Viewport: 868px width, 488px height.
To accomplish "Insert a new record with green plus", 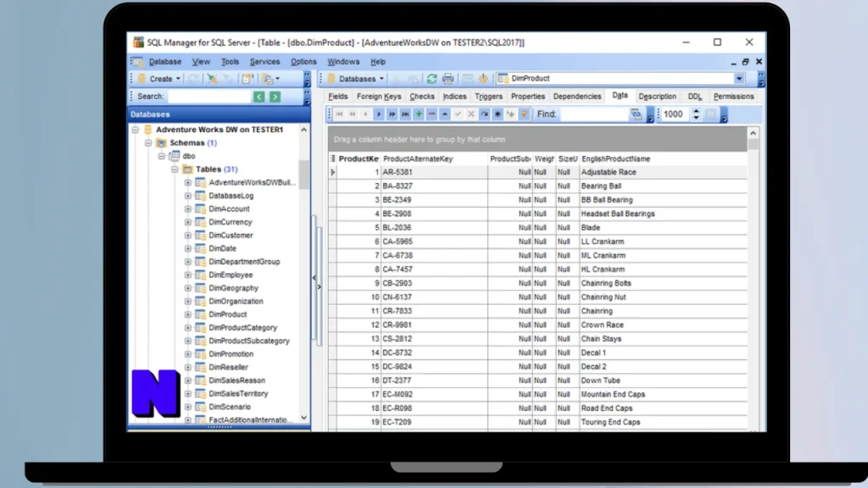I will 419,114.
